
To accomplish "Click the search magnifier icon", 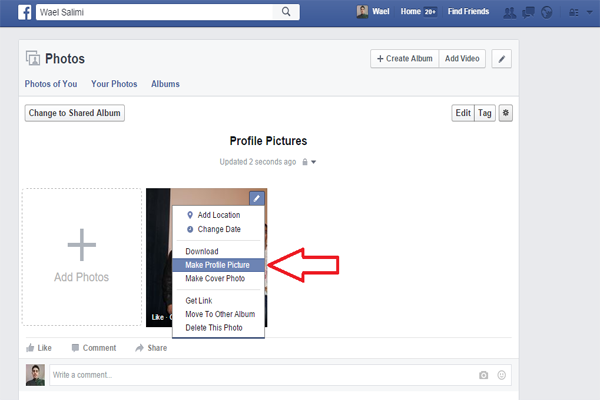I will (286, 12).
